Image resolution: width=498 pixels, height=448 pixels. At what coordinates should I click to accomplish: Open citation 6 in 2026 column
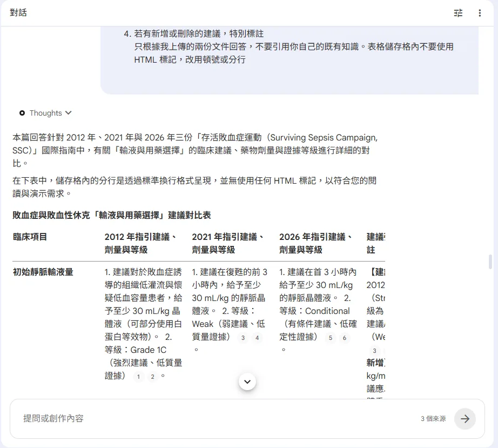(344, 338)
